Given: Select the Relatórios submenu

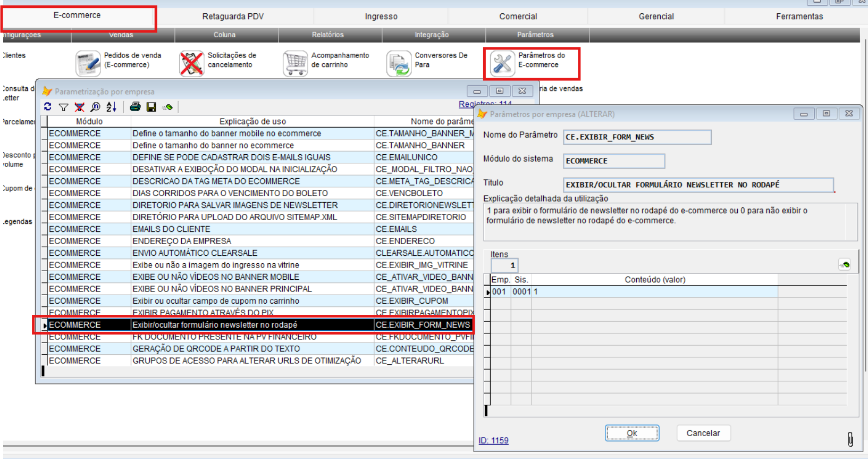Looking at the screenshot, I should point(327,35).
